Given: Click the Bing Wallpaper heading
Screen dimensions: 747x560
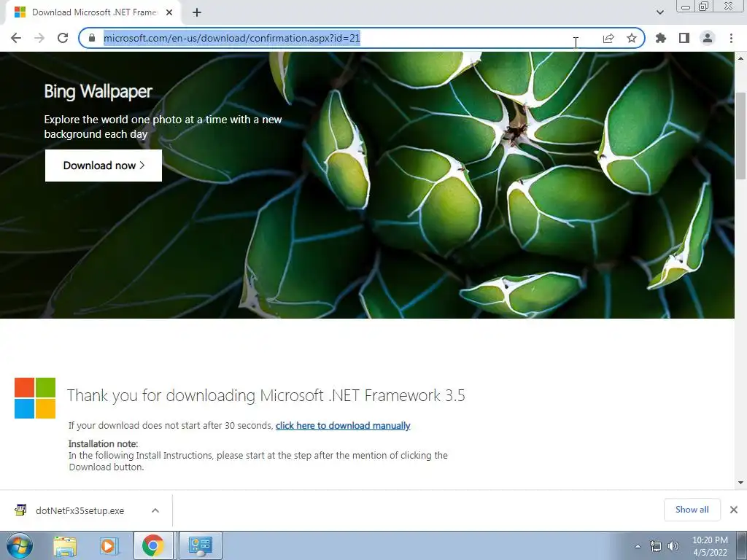Looking at the screenshot, I should pyautogui.click(x=98, y=91).
